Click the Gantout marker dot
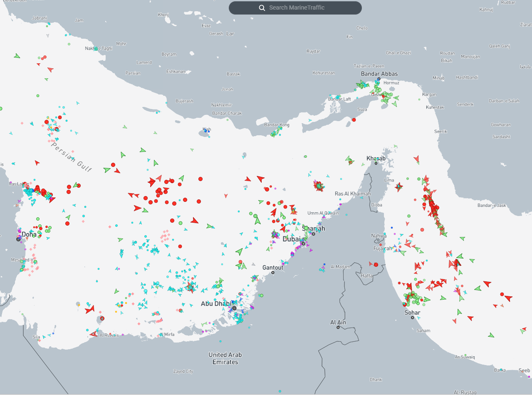 pos(273,273)
